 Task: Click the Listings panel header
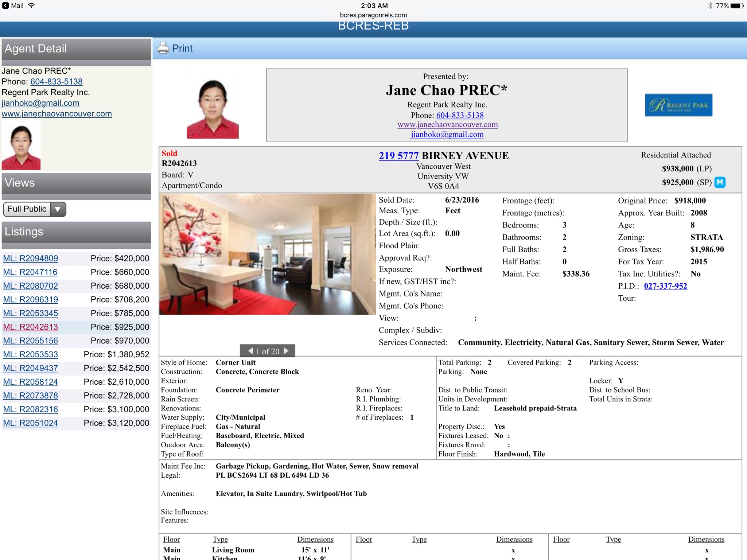point(76,232)
